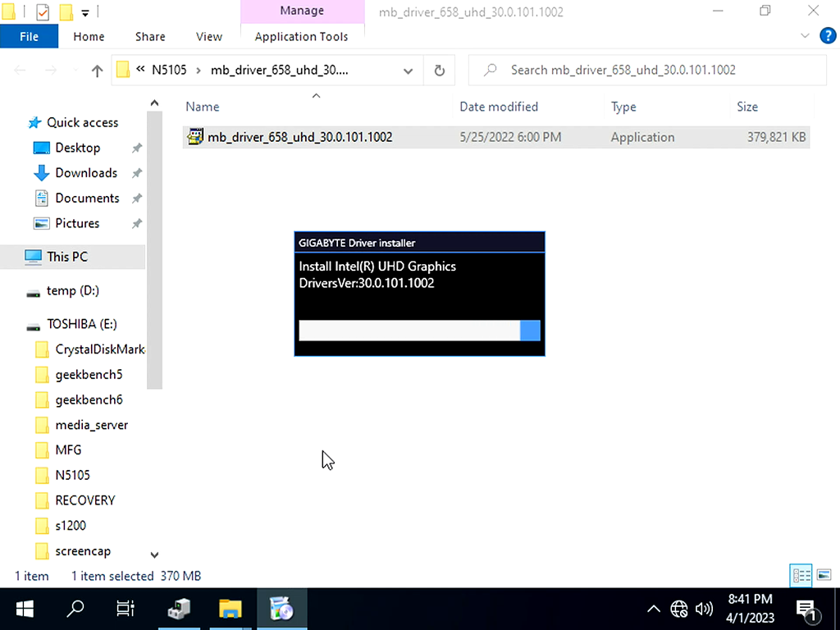Click the 5/25/2022 6:00 PM date cell
Screen dimensions: 840x630
pos(510,137)
